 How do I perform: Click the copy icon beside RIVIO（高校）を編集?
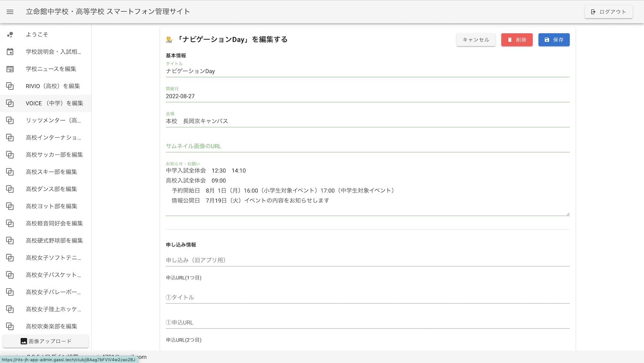click(x=10, y=86)
